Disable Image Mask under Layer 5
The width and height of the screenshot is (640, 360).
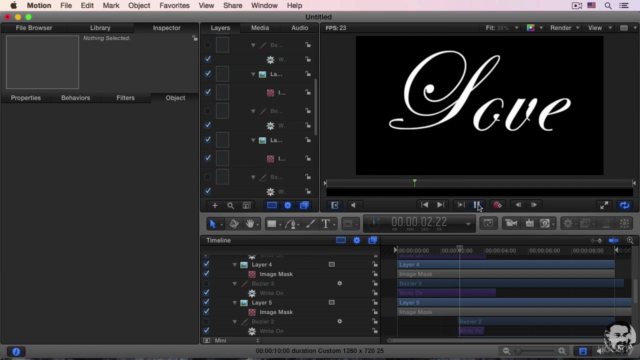pos(207,312)
